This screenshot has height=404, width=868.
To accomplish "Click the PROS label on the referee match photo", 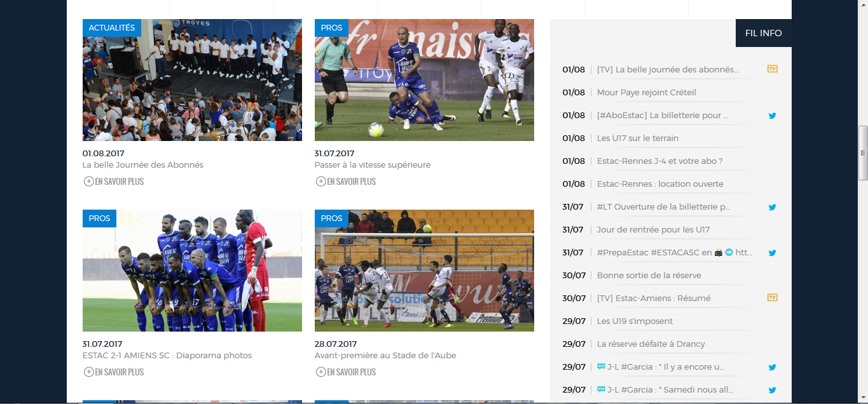I will [331, 28].
